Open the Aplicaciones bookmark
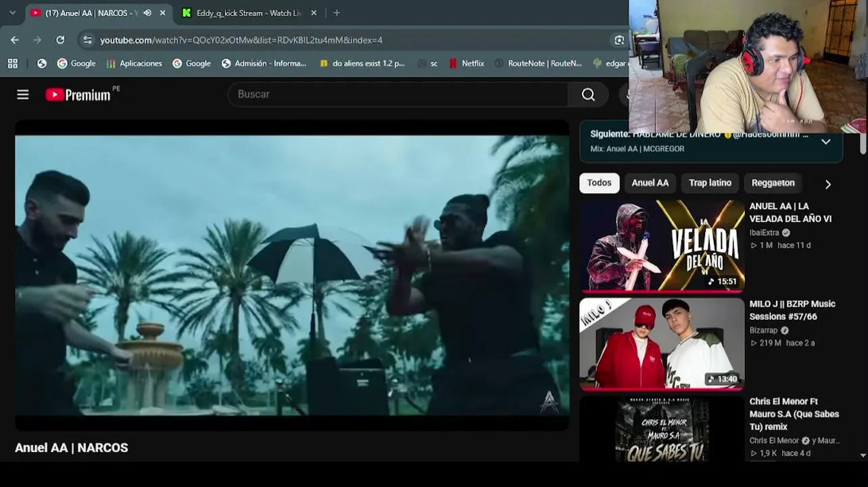This screenshot has height=487, width=868. (x=134, y=63)
